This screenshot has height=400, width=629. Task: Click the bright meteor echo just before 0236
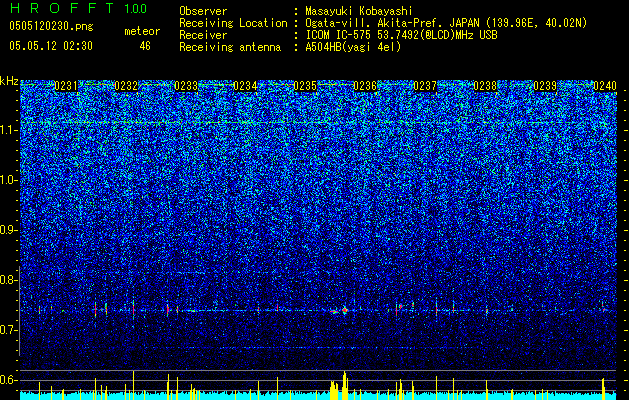click(345, 310)
